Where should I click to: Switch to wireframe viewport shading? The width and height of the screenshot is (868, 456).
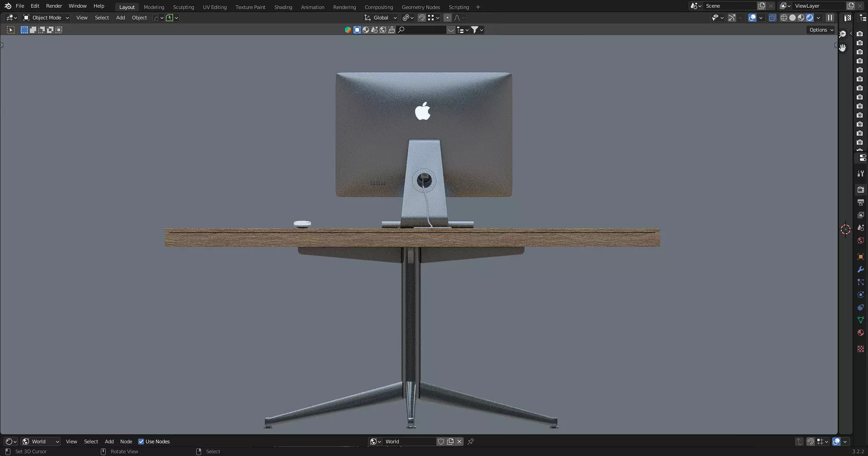click(784, 18)
